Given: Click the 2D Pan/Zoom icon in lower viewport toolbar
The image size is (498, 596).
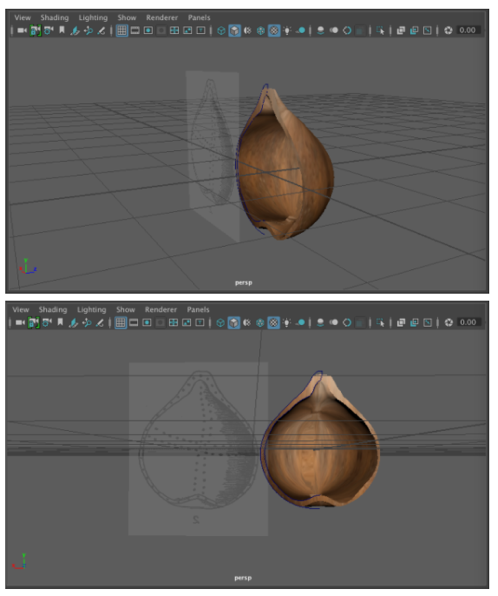Looking at the screenshot, I should coord(87,323).
